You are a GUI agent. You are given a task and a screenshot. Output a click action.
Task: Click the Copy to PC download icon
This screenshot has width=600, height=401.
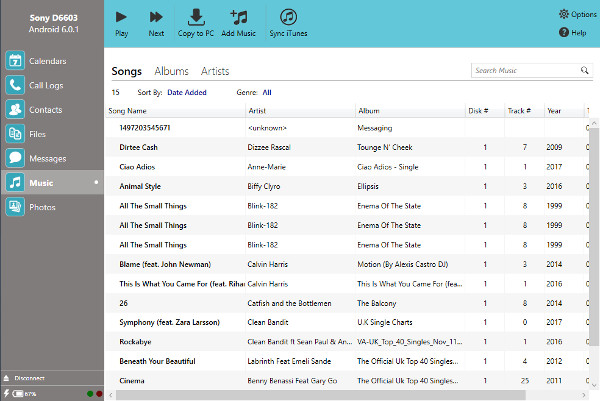click(x=196, y=17)
